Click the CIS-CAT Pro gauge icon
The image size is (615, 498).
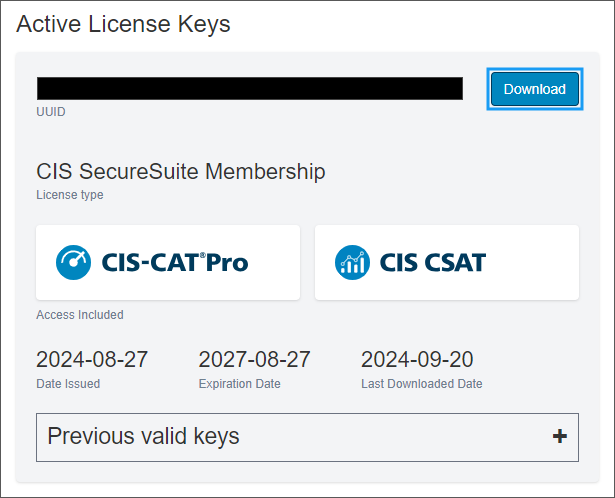tap(75, 262)
